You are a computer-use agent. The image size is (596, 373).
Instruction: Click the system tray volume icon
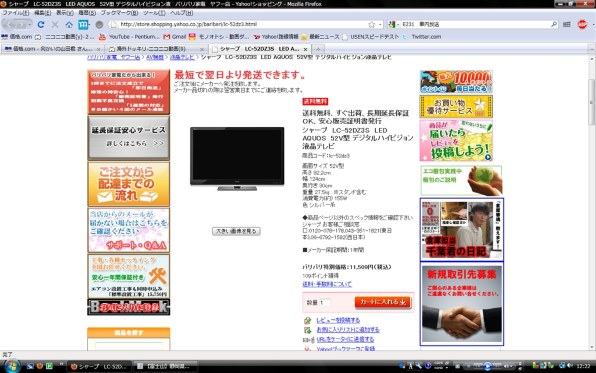[570, 366]
